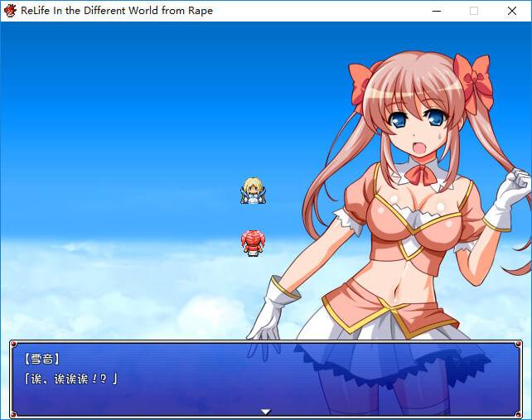Select the blonde winged fairy sprite
The height and width of the screenshot is (420, 532).
253,191
